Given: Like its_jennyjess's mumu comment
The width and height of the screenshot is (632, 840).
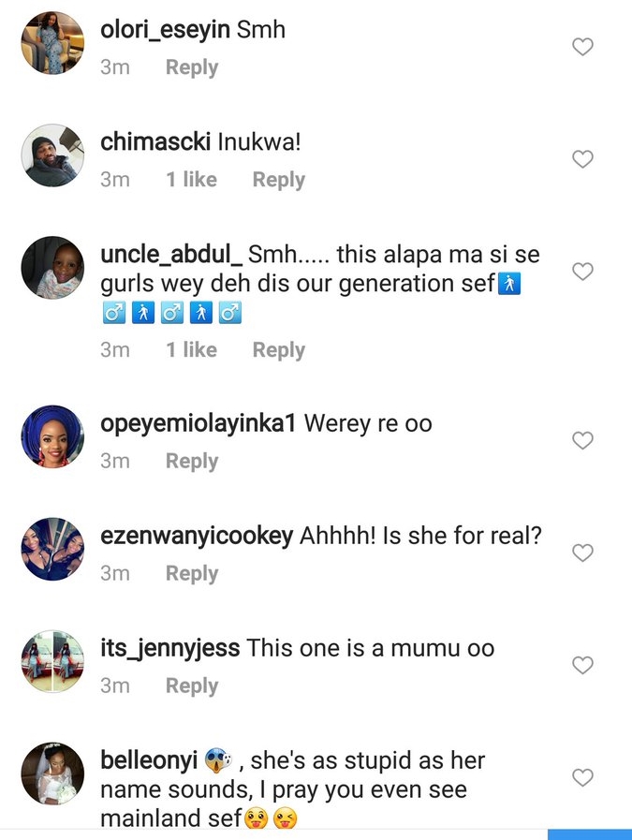Looking at the screenshot, I should tap(582, 665).
